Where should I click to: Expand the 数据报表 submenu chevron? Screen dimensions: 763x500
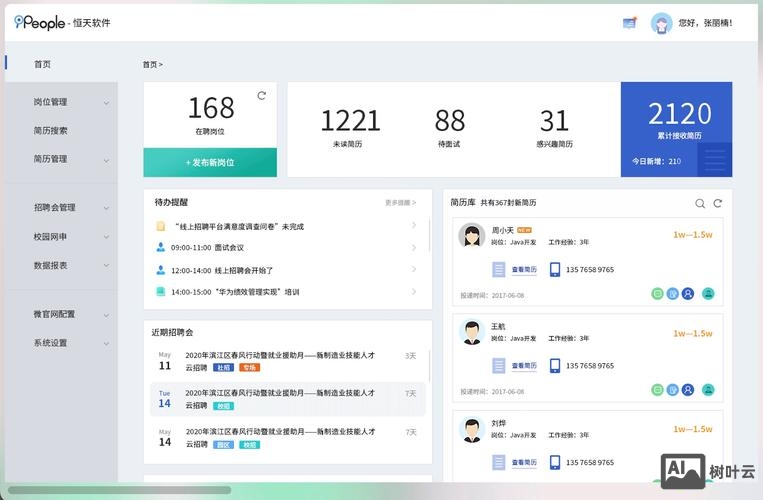106,266
